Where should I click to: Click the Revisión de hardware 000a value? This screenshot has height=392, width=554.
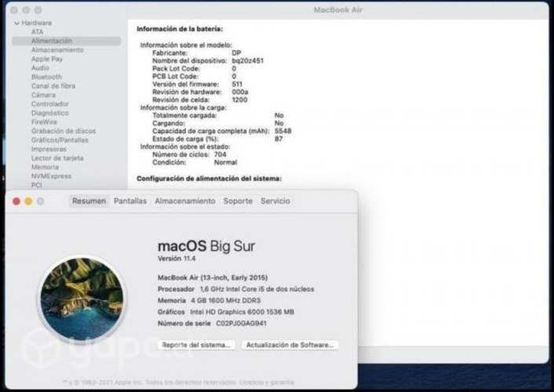point(240,92)
